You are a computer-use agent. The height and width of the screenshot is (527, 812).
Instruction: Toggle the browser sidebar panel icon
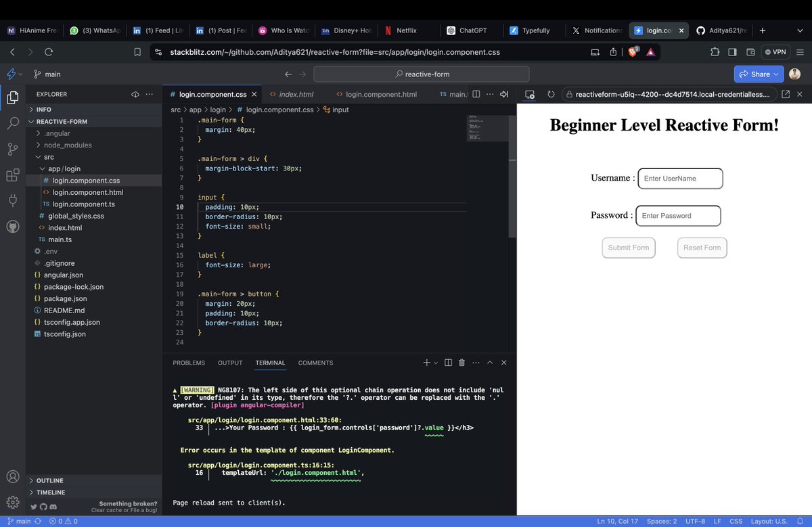pyautogui.click(x=733, y=51)
